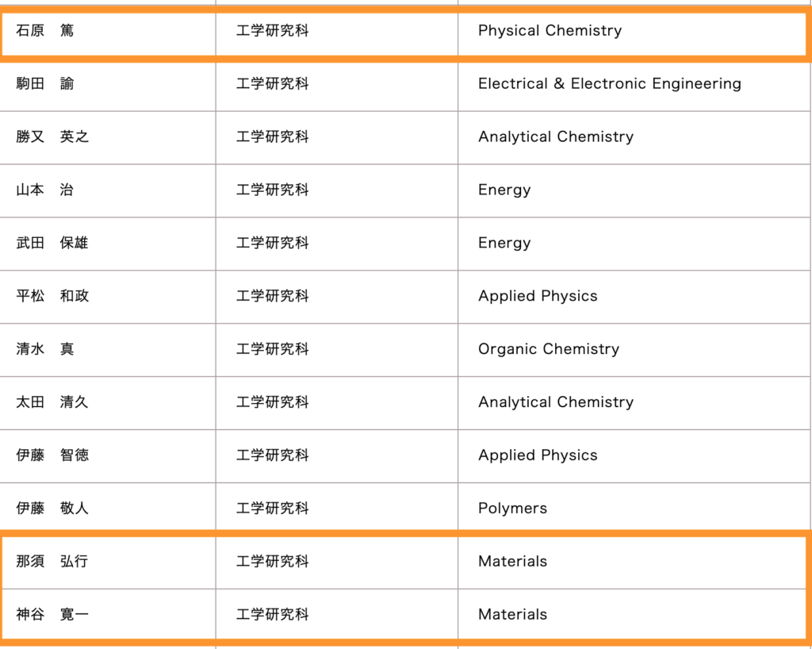
Task: Select Energy in 武田 保雄's row
Action: 504,244
